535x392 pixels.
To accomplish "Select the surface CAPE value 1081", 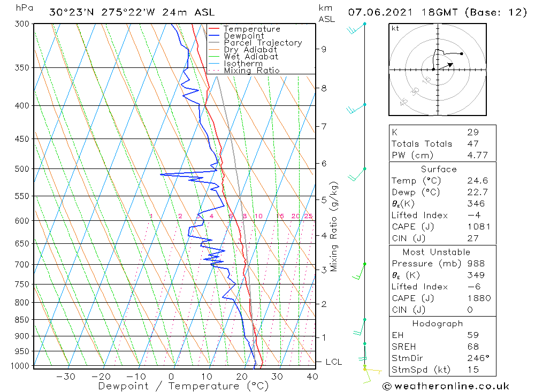I will pos(479,227).
